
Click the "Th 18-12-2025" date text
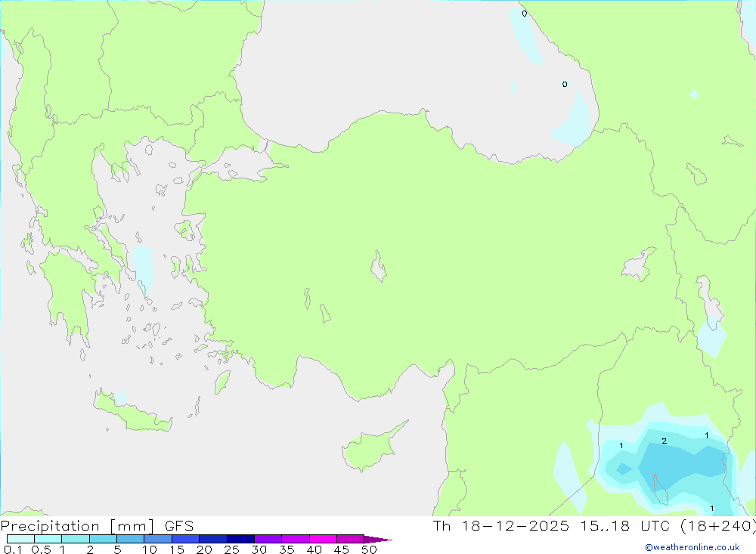coord(501,525)
